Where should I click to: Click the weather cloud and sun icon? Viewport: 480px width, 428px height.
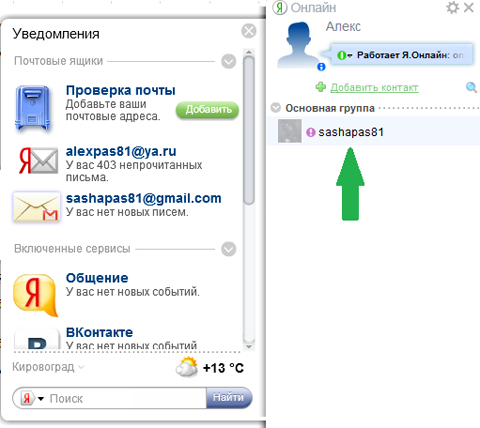(187, 367)
